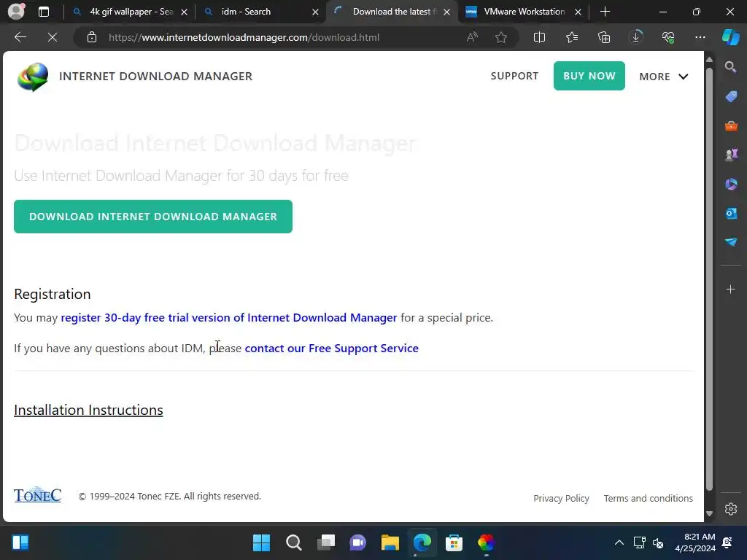Open Edge Settings and more menu
This screenshot has width=747, height=560.
click(x=700, y=37)
